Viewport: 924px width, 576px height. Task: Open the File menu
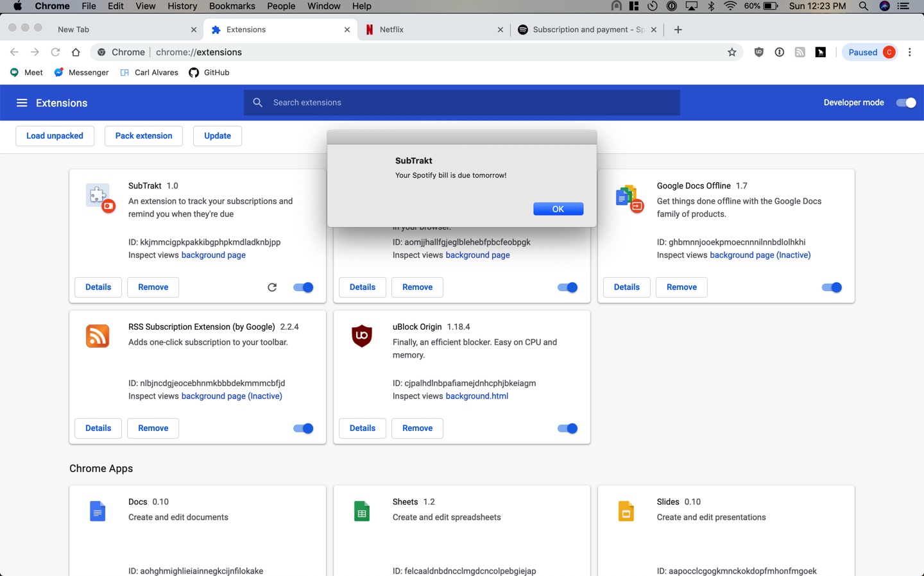click(x=89, y=6)
